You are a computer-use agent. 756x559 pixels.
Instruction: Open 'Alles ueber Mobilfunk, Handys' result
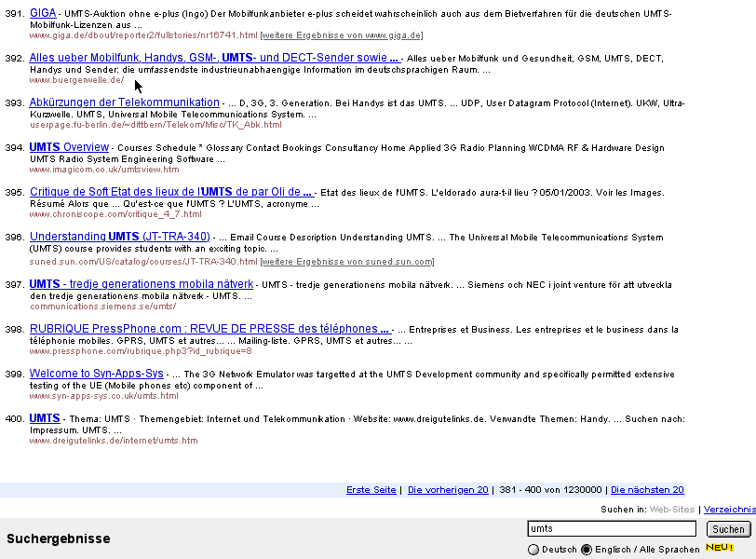(214, 58)
